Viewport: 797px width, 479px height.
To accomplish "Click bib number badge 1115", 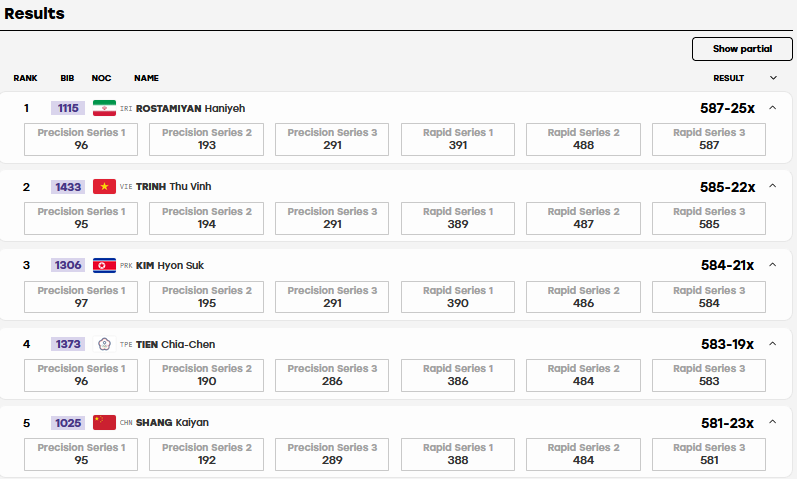I will (68, 108).
